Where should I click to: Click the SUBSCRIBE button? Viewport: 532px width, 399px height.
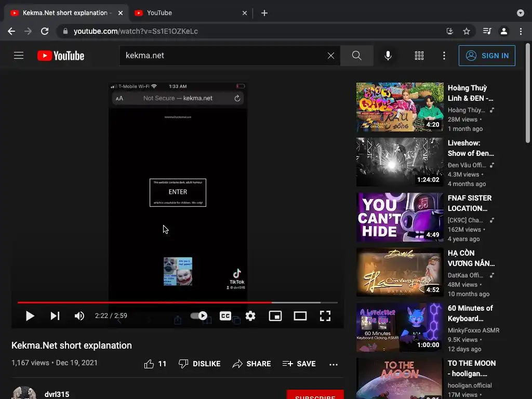tap(315, 395)
